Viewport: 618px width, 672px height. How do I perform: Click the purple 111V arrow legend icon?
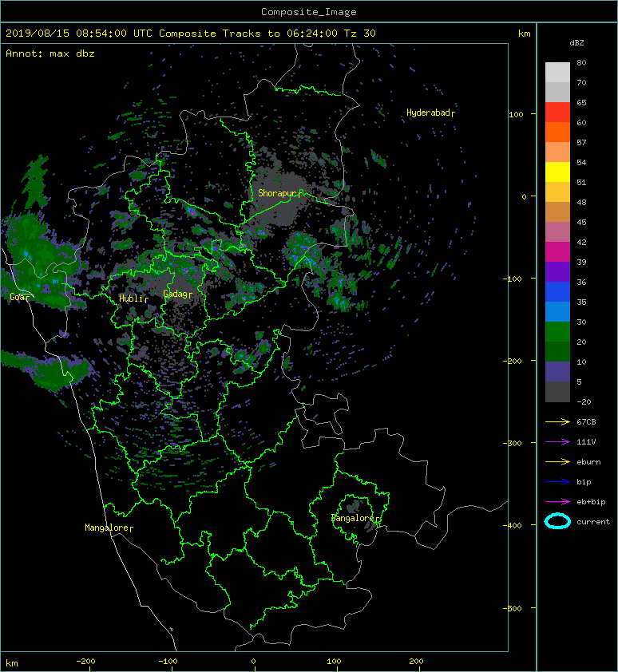[x=557, y=442]
